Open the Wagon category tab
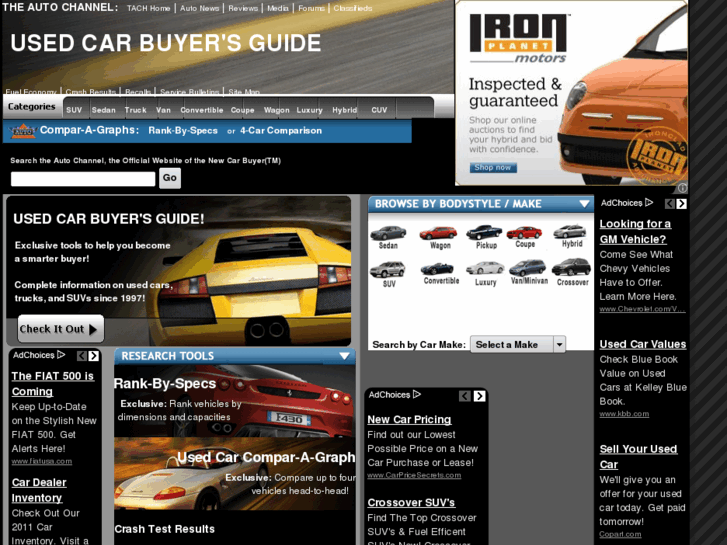Image resolution: width=727 pixels, height=545 pixels. point(276,110)
